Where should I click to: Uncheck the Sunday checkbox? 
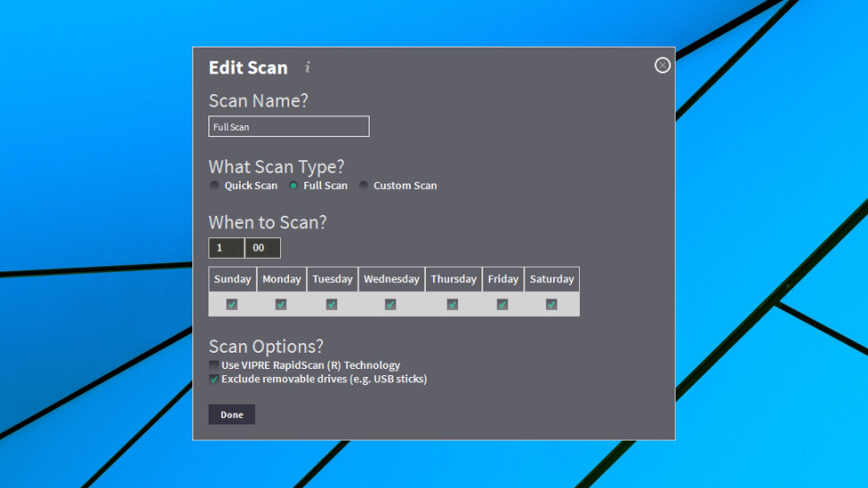(232, 304)
